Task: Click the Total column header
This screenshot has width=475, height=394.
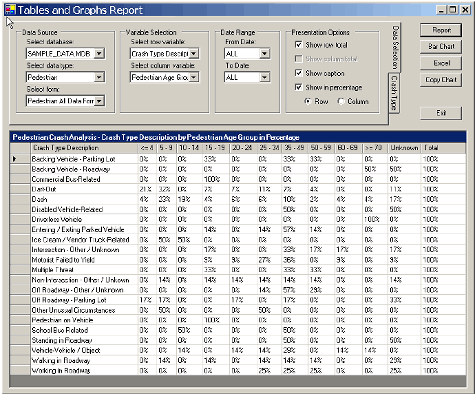Action: point(443,148)
